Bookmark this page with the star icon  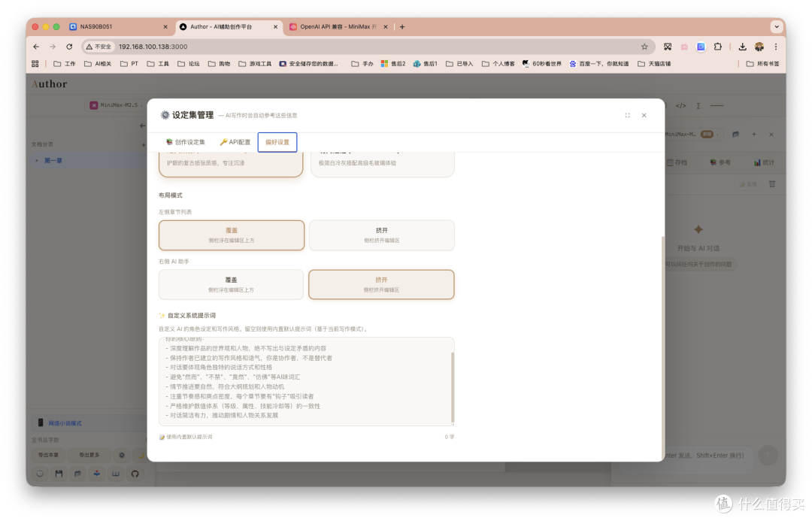coord(645,47)
